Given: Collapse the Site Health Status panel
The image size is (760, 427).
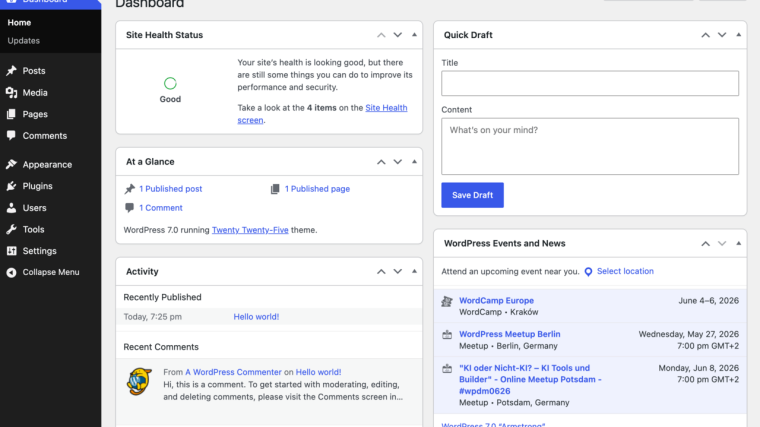Looking at the screenshot, I should (414, 35).
